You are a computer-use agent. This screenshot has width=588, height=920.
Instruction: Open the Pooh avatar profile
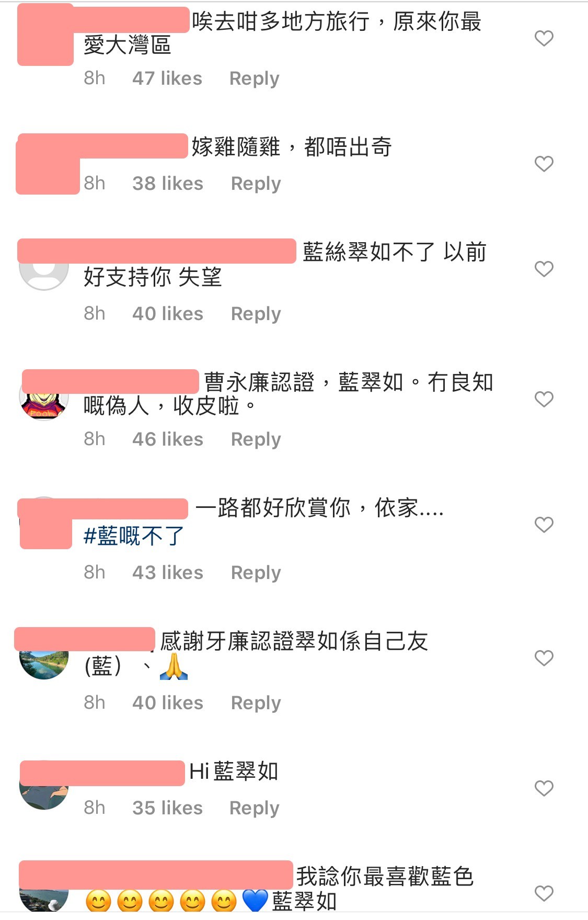coord(44,406)
